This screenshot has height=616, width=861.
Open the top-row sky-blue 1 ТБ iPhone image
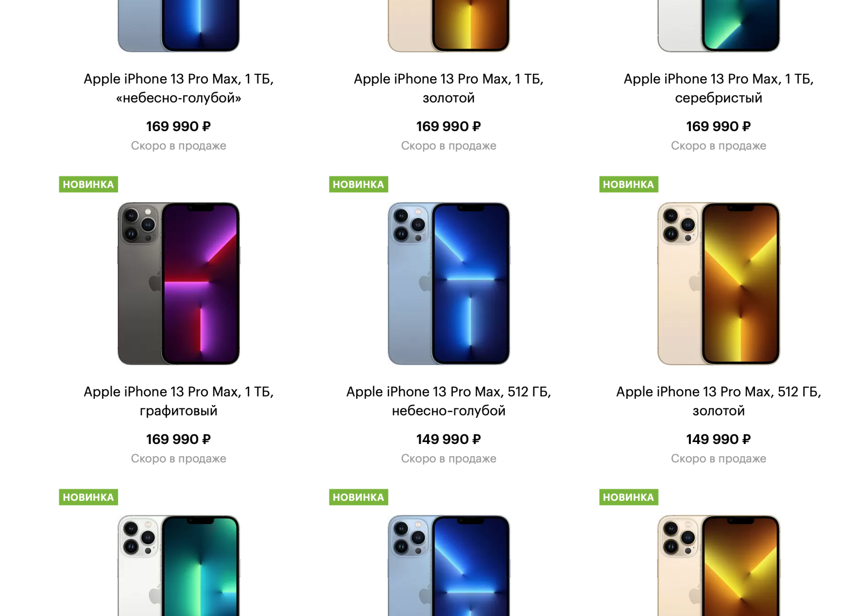(x=178, y=26)
